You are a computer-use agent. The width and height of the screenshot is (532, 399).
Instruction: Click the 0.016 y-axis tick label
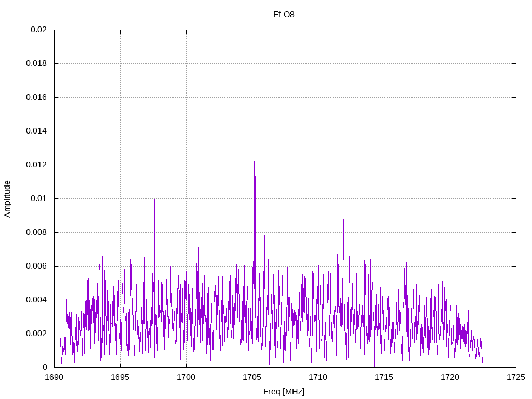(36, 97)
